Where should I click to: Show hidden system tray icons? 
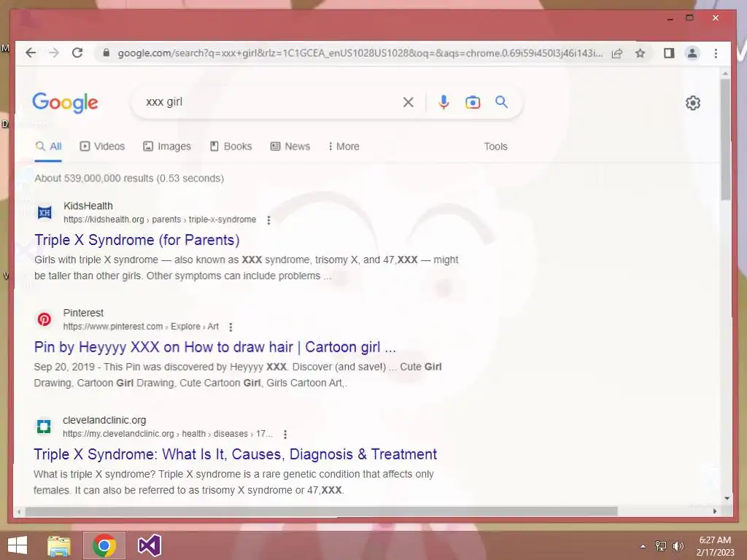tap(643, 546)
